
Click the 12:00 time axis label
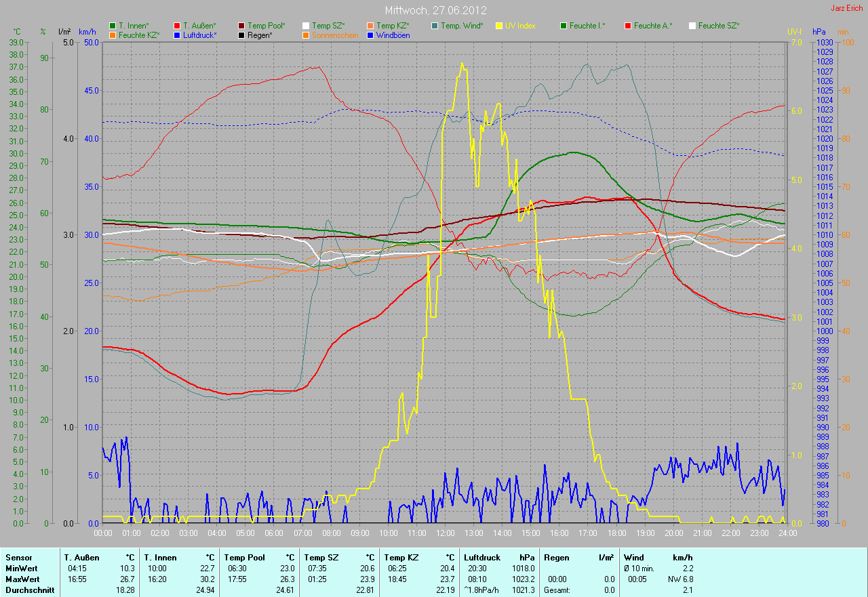tap(445, 533)
